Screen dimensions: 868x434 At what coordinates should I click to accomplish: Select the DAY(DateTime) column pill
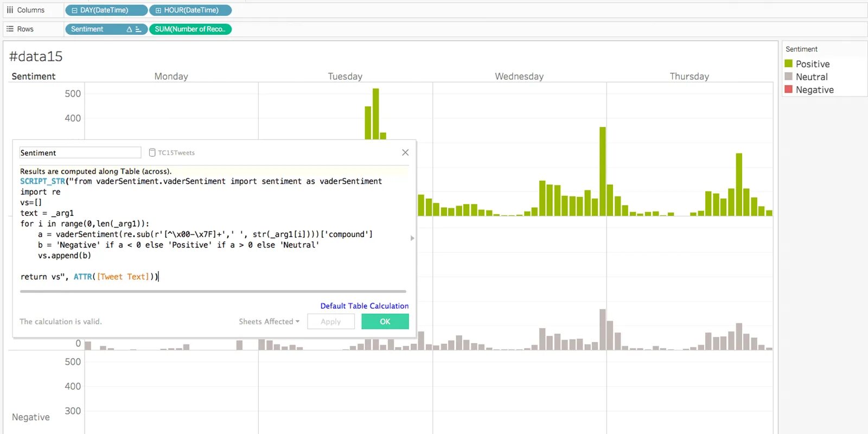click(x=106, y=10)
